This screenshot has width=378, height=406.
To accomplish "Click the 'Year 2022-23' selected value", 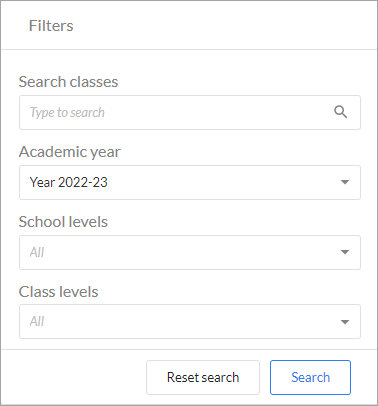I will [68, 182].
